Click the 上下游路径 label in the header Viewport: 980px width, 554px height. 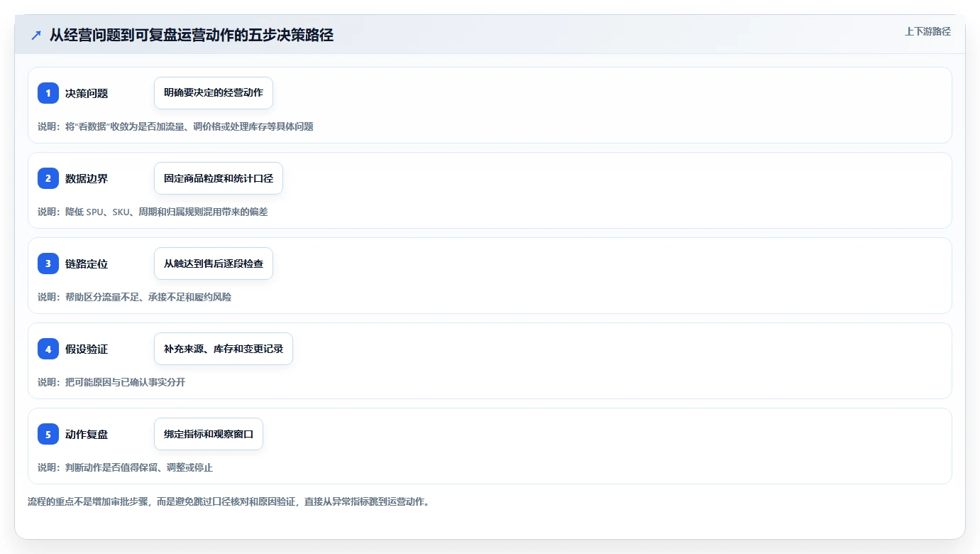pyautogui.click(x=927, y=31)
